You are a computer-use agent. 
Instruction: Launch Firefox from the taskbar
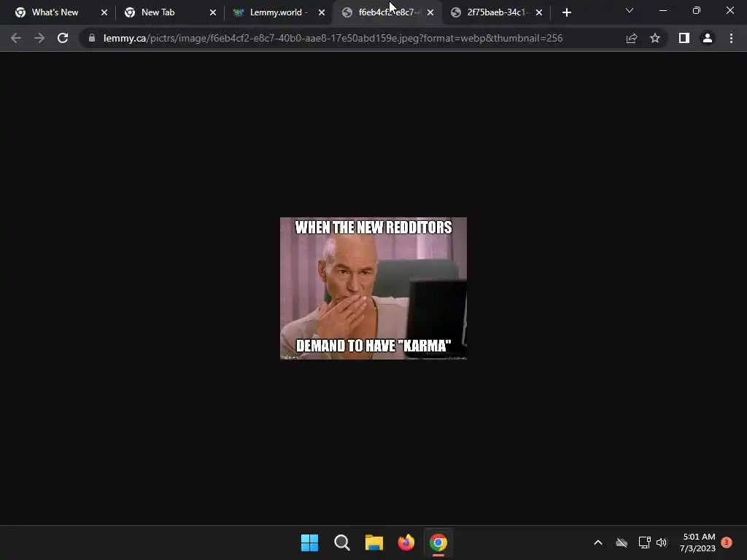(x=406, y=542)
